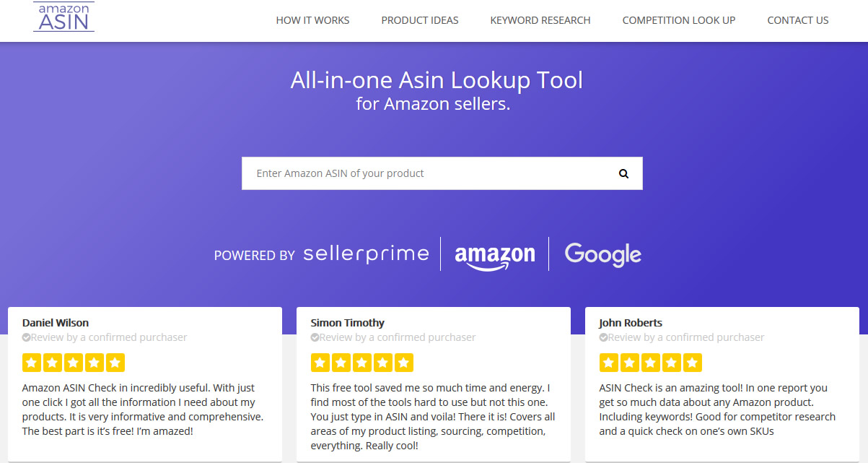
Task: Open the Contact Us link
Action: coord(798,20)
